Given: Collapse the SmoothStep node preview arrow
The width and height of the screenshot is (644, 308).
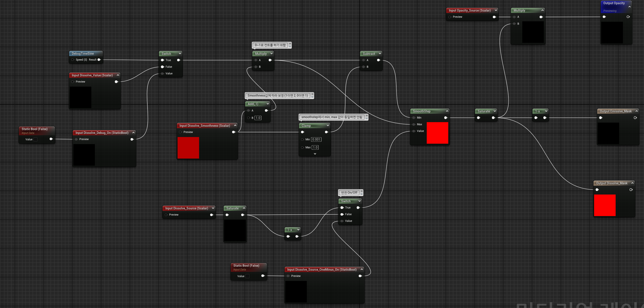Looking at the screenshot, I should click(x=447, y=111).
